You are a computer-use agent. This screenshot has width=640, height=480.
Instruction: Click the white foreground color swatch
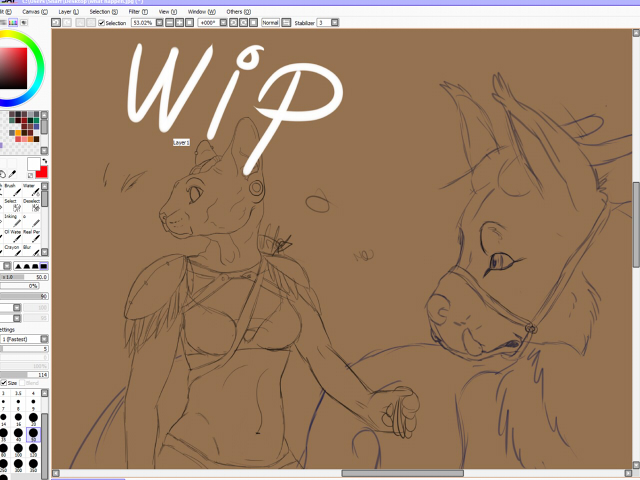click(33, 164)
